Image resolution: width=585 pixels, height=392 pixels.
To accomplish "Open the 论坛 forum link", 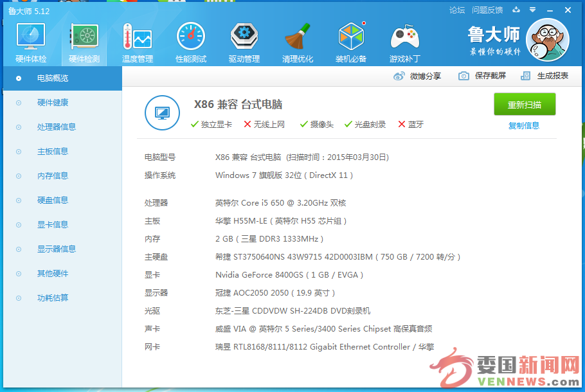I will (x=457, y=10).
